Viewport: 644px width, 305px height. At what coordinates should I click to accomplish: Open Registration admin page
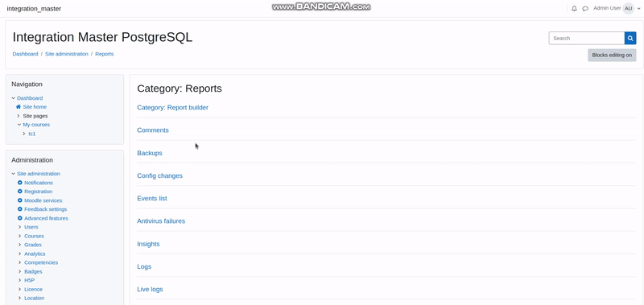(38, 192)
